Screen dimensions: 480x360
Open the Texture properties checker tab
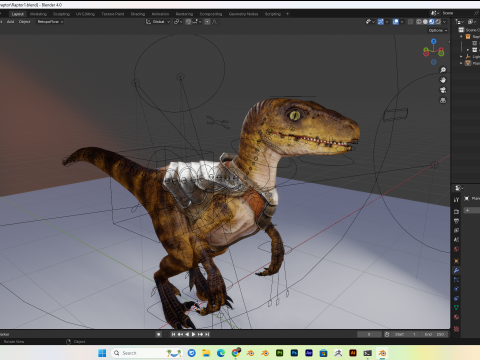click(x=456, y=329)
